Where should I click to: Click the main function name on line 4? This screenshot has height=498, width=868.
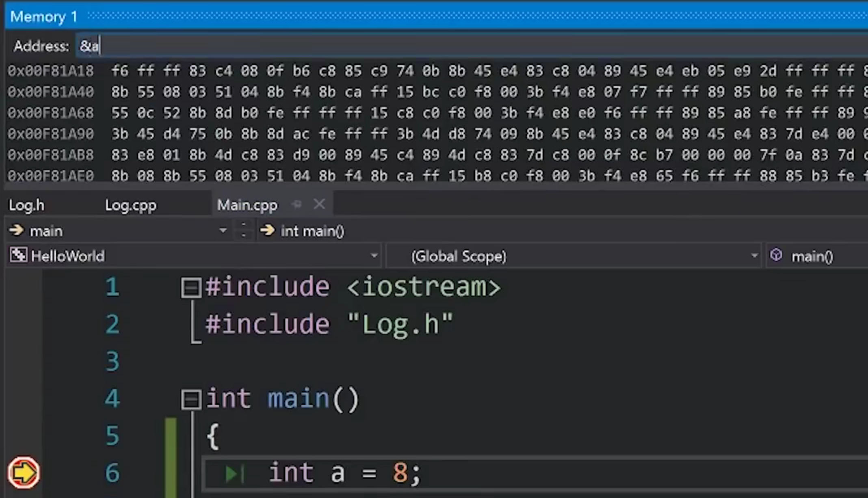[298, 398]
